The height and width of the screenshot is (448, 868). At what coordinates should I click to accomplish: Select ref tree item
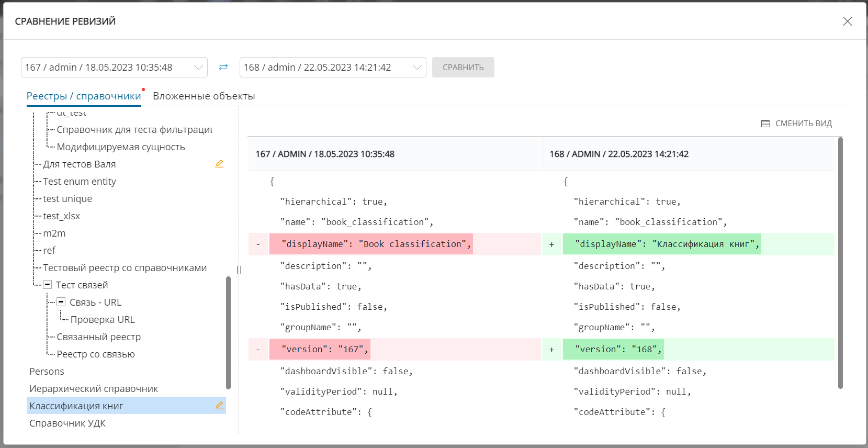click(x=49, y=250)
